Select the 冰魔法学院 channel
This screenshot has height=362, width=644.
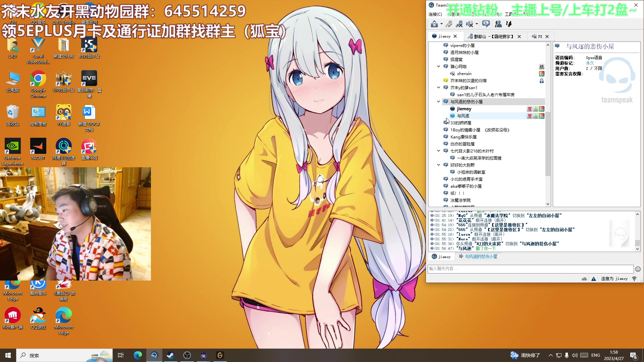pos(460,200)
